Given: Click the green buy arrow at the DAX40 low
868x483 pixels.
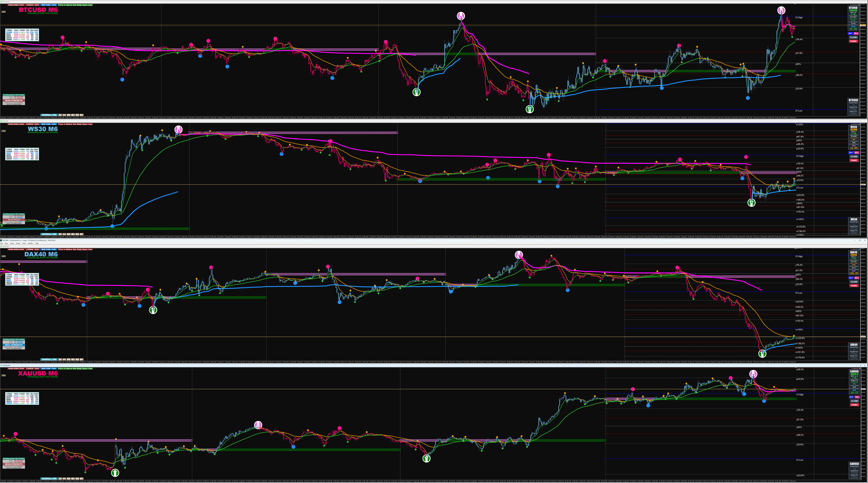Looking at the screenshot, I should 762,354.
